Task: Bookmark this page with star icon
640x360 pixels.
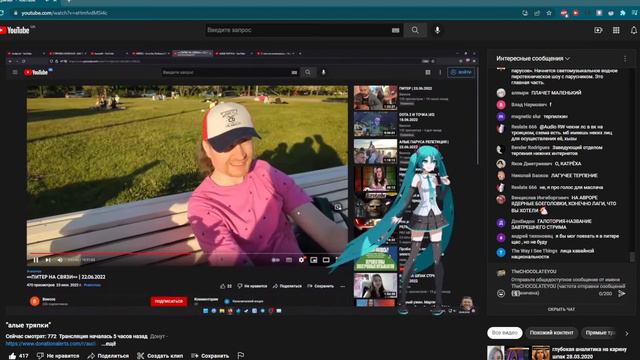Action: [549, 13]
